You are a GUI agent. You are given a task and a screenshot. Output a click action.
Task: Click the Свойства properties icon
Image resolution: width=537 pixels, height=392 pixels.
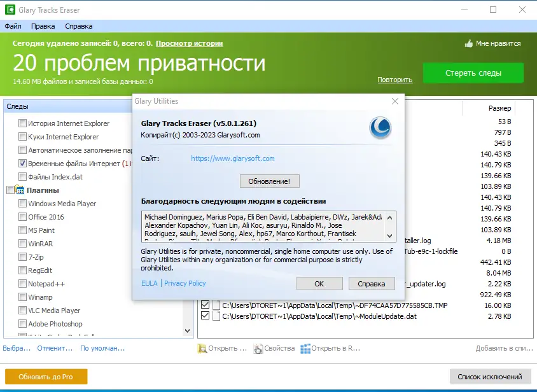coord(258,349)
